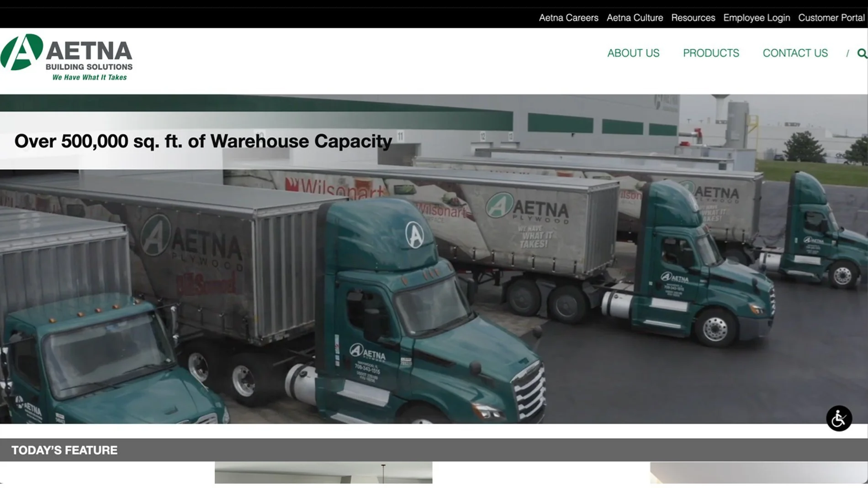
Task: Open the accessibility options wheelchair icon
Action: tap(839, 418)
